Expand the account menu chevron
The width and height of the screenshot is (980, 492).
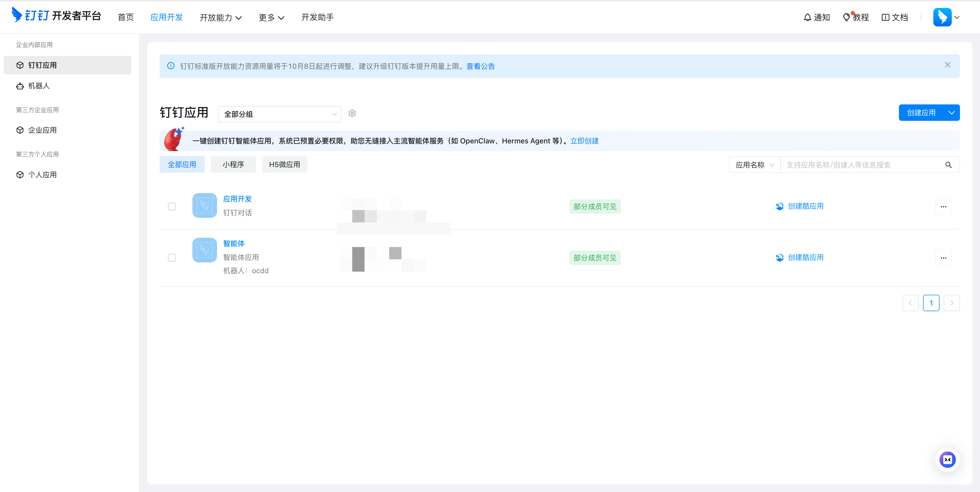957,17
